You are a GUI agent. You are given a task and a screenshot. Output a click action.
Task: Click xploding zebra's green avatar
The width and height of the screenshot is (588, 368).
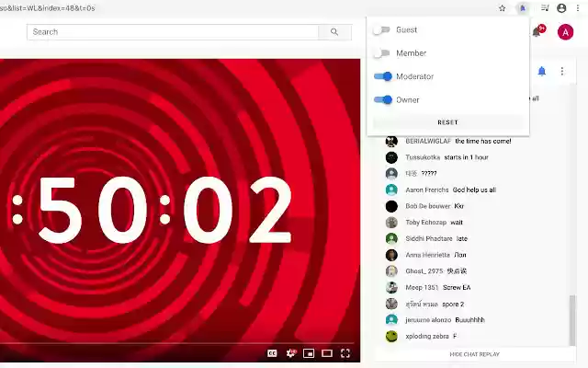391,336
